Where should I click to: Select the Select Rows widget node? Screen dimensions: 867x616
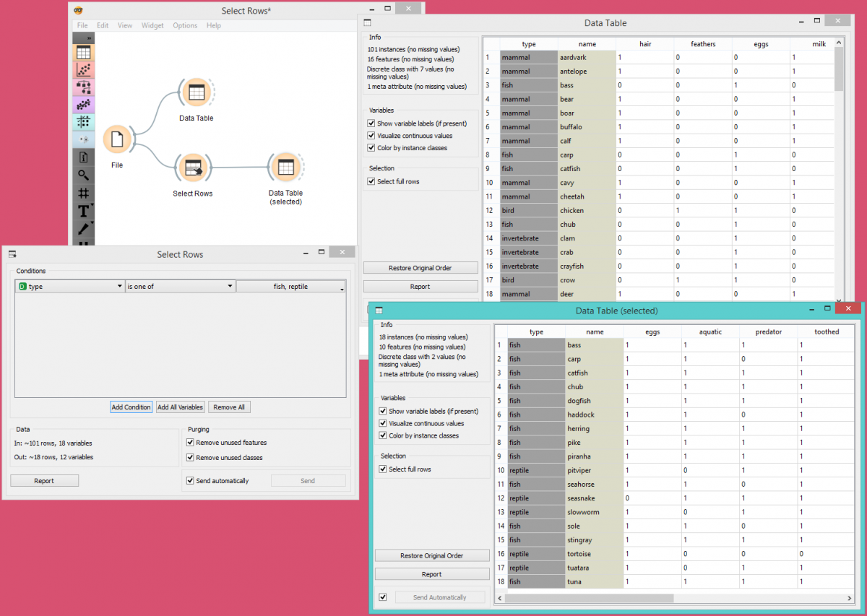(193, 168)
